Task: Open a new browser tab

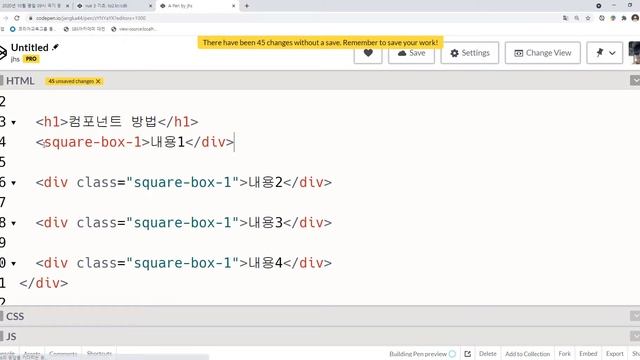Action: coord(247,6)
